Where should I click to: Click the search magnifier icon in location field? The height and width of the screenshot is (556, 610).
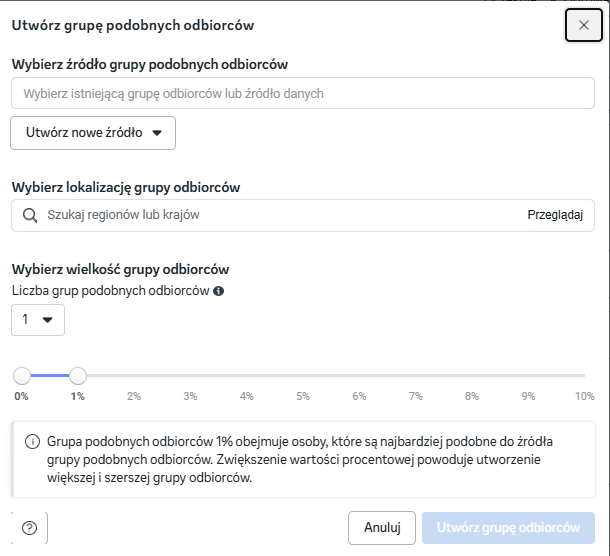30,215
